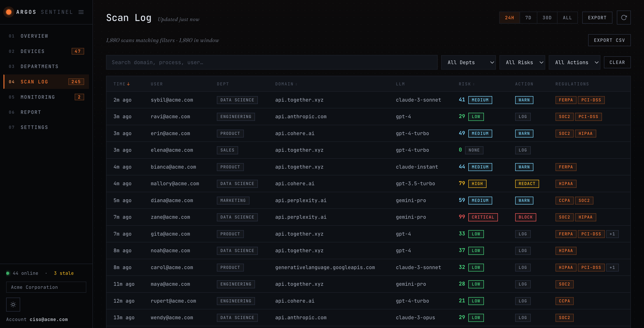Click ciso@acme.com account label
This screenshot has height=328, width=644.
tap(48, 319)
